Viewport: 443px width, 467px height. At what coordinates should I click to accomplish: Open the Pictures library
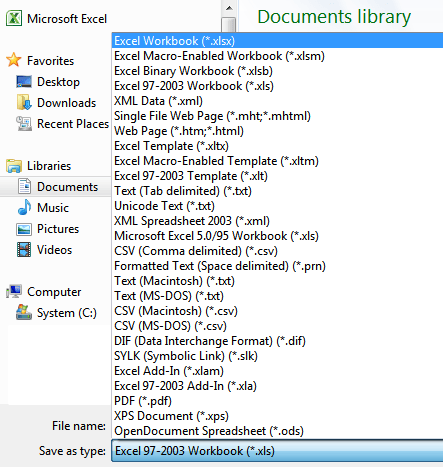(58, 229)
